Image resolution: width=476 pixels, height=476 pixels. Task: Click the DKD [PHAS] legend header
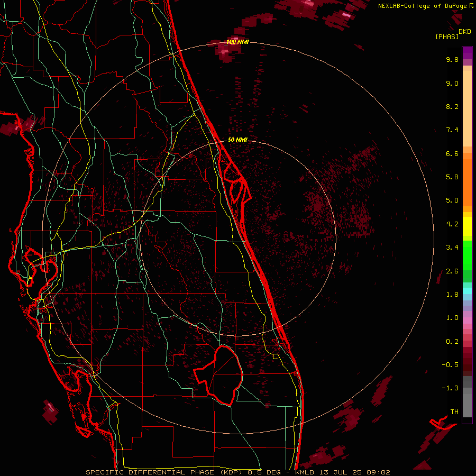point(453,34)
